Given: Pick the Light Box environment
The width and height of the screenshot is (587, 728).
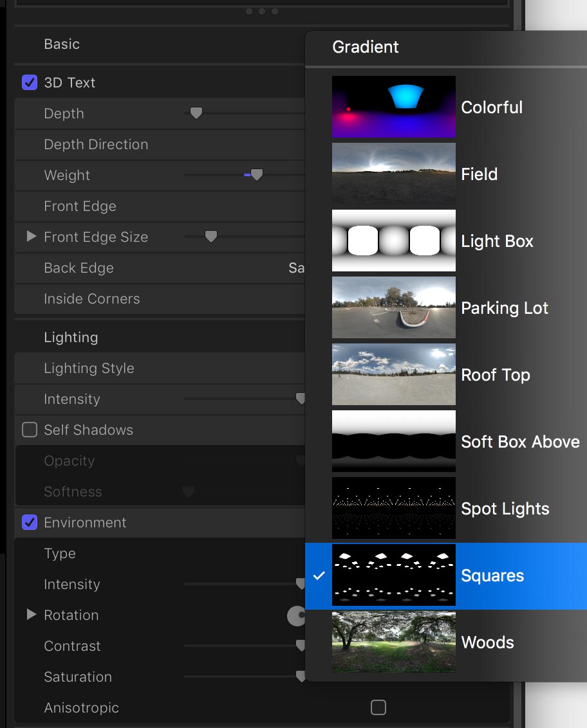Looking at the screenshot, I should point(446,241).
